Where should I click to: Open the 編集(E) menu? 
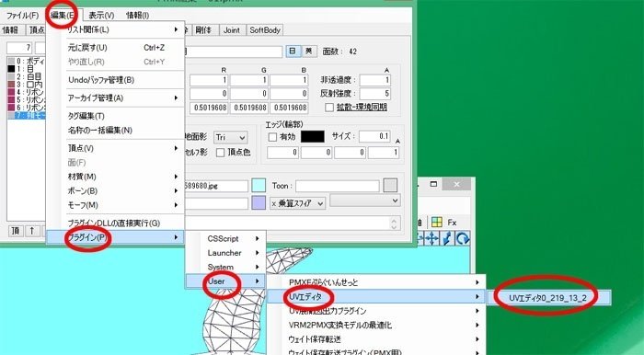tap(63, 16)
